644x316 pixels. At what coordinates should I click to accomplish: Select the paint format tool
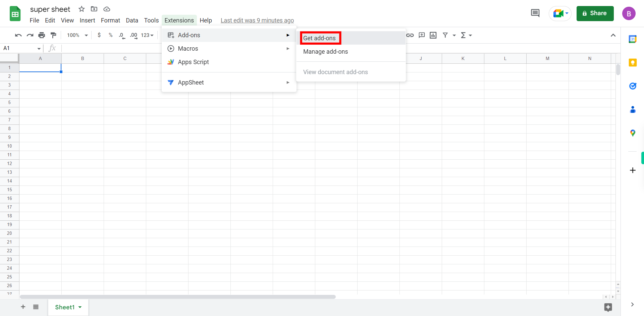point(53,35)
